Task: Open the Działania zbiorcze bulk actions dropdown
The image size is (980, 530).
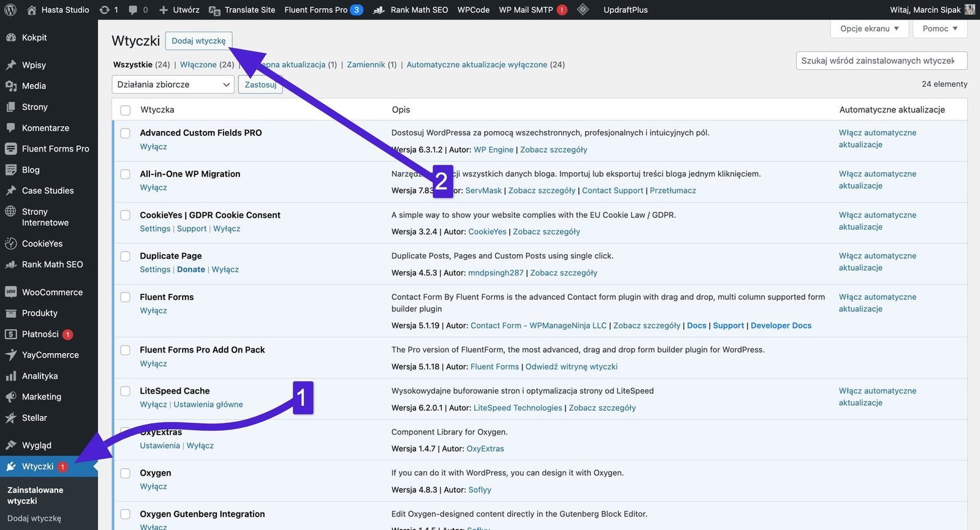Action: pyautogui.click(x=173, y=84)
